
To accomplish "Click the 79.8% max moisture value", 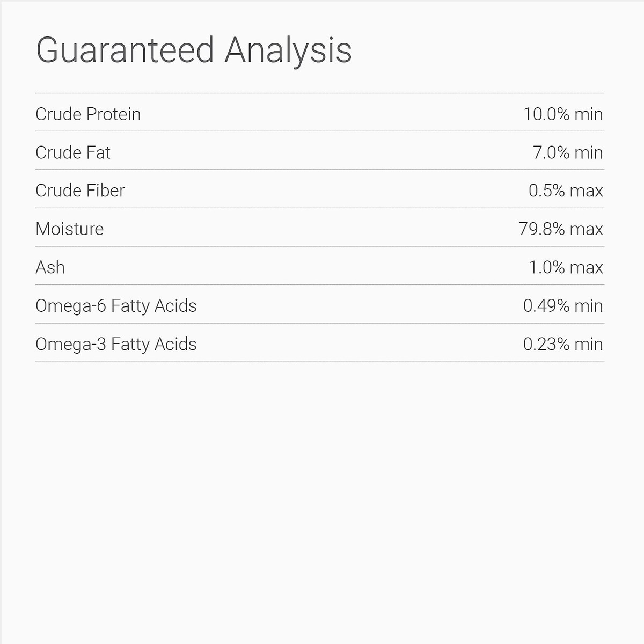I will click(561, 229).
